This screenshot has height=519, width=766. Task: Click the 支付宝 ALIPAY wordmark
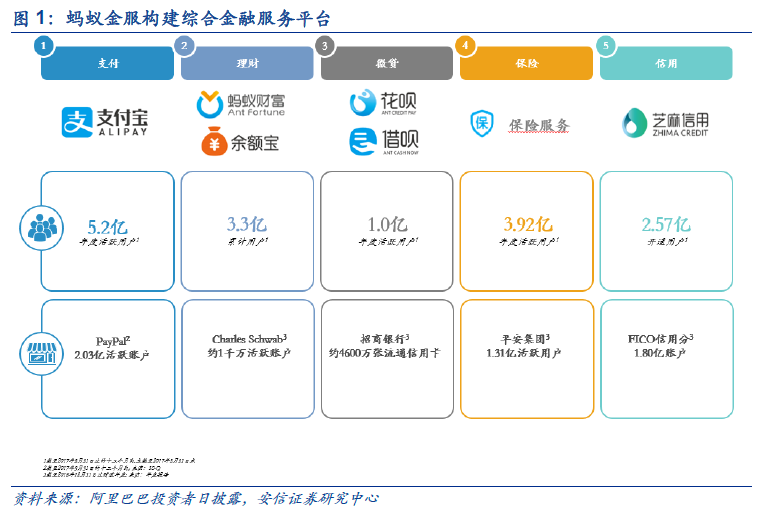tap(122, 122)
